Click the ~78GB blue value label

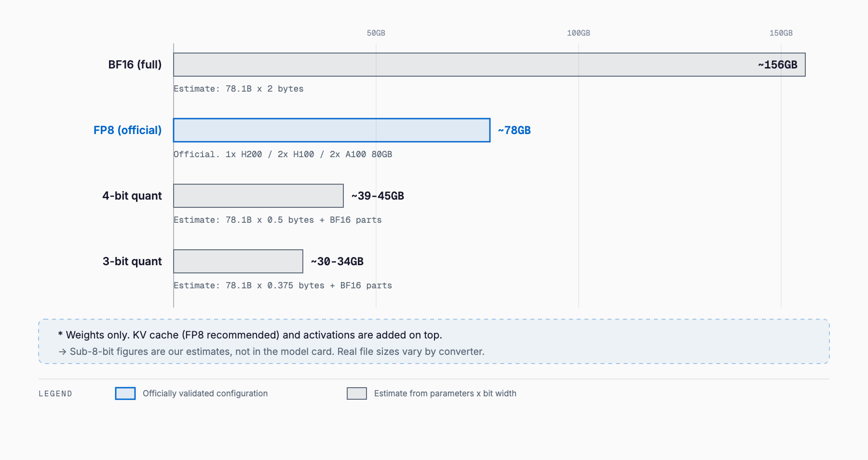point(514,130)
